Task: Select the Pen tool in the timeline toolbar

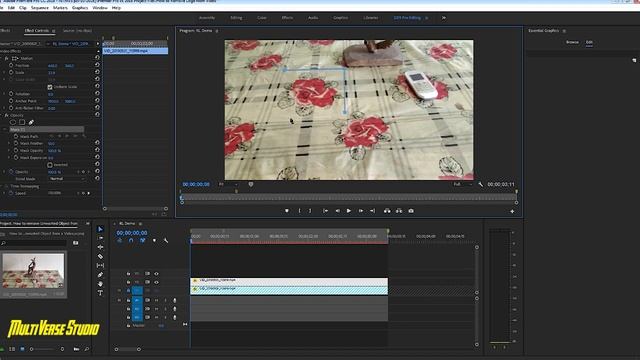Action: click(x=100, y=275)
